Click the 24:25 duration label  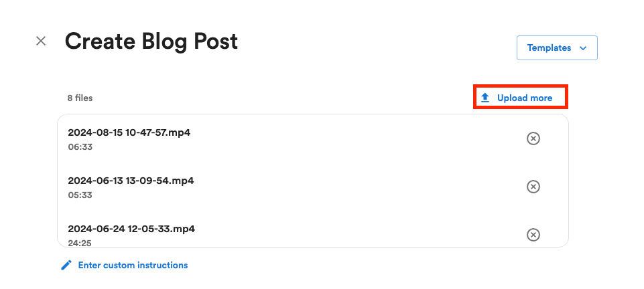point(80,243)
